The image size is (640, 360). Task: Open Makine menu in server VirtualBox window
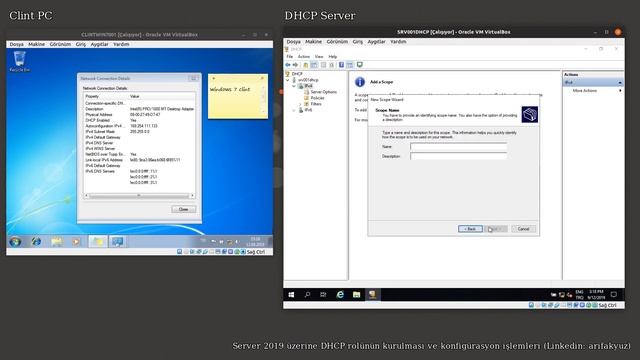(313, 42)
